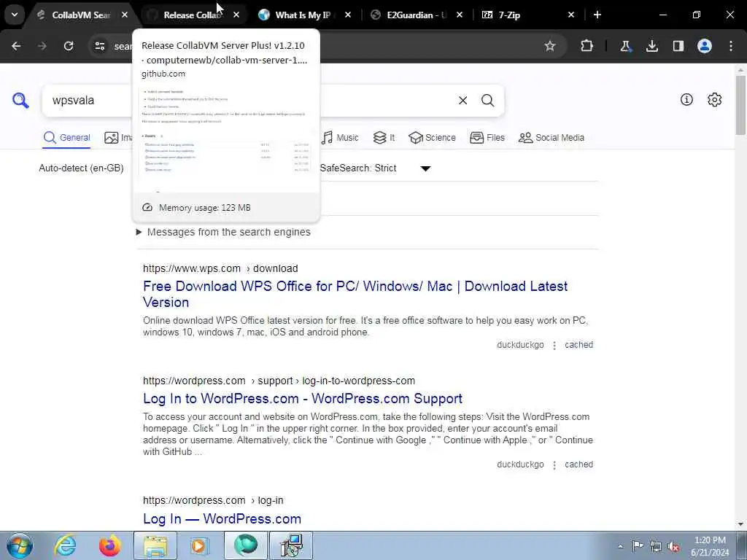The image size is (747, 560).
Task: Open the SafeSearch: Strict dropdown
Action: [376, 168]
